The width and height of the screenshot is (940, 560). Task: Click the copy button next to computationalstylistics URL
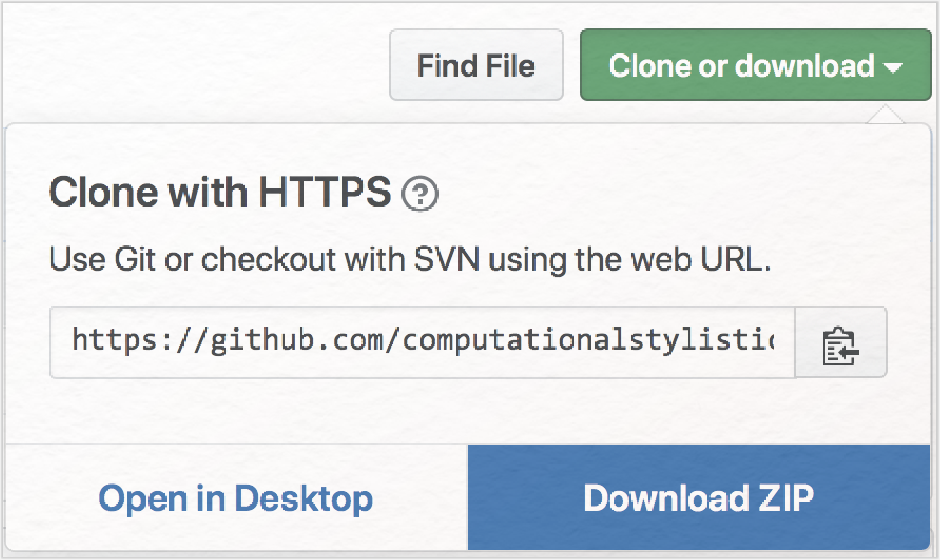(841, 342)
